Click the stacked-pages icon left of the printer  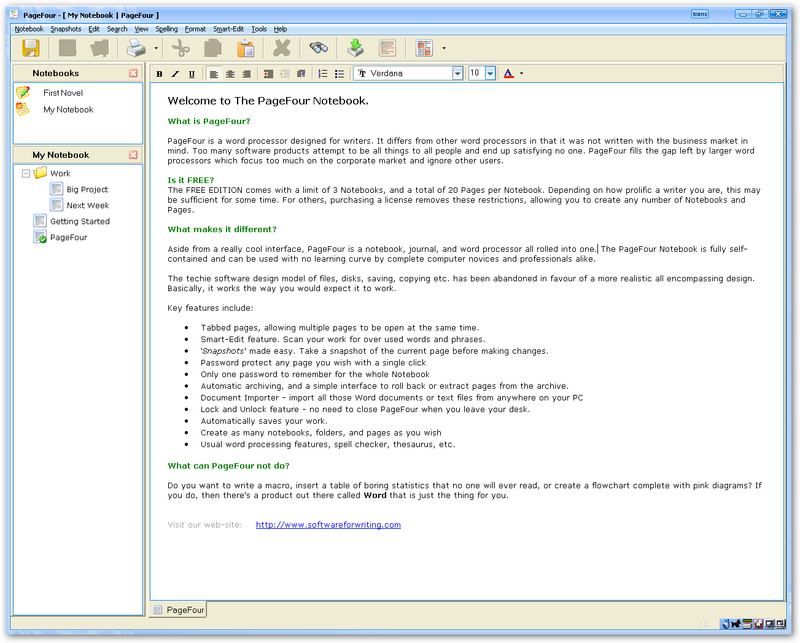tap(100, 48)
